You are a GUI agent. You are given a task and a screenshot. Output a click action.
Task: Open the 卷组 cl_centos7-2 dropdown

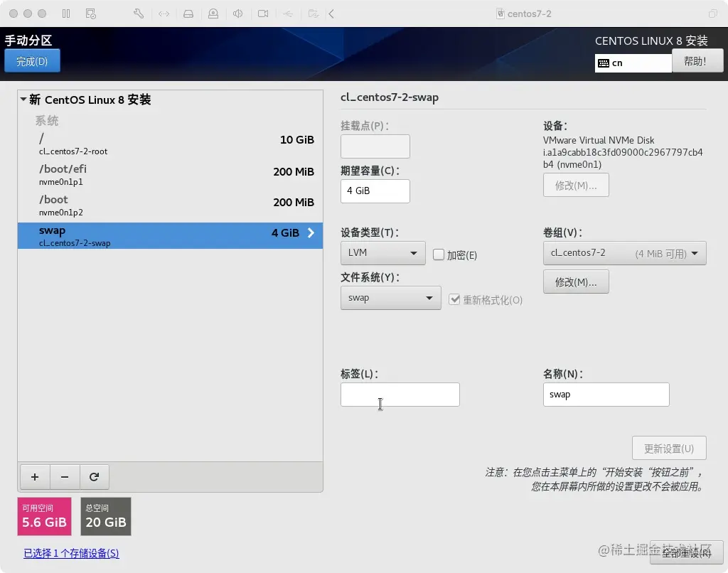624,253
